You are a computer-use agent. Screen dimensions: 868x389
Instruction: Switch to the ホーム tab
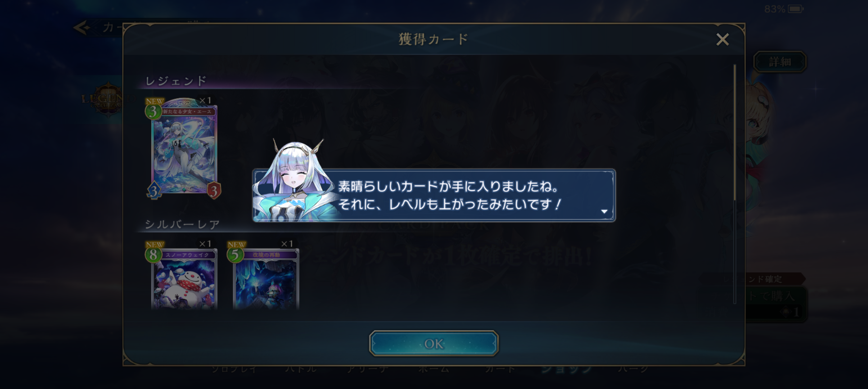pyautogui.click(x=434, y=369)
